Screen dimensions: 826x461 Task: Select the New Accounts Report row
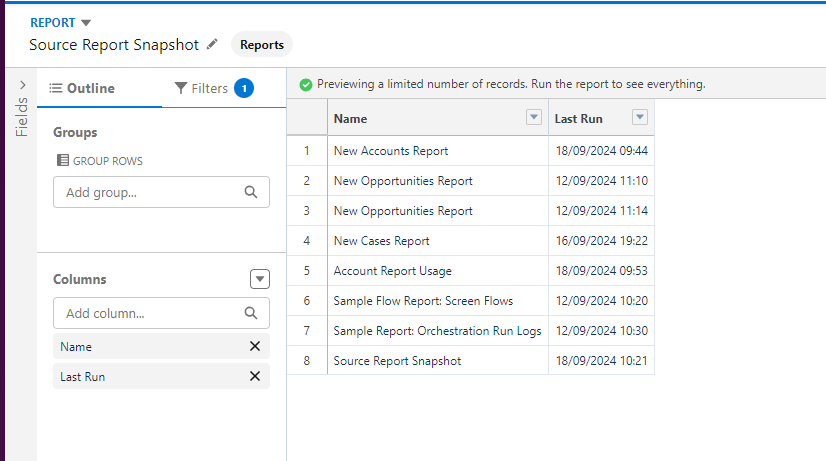[391, 151]
